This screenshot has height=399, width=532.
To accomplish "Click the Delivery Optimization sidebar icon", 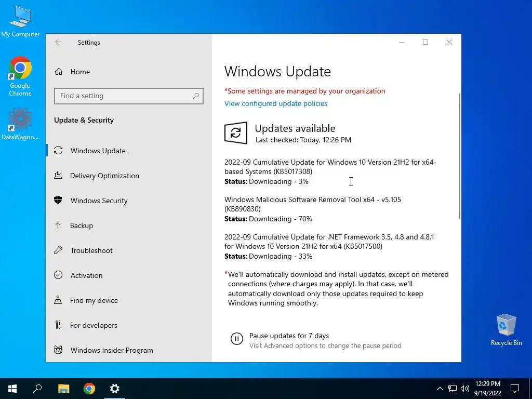I will coord(58,176).
